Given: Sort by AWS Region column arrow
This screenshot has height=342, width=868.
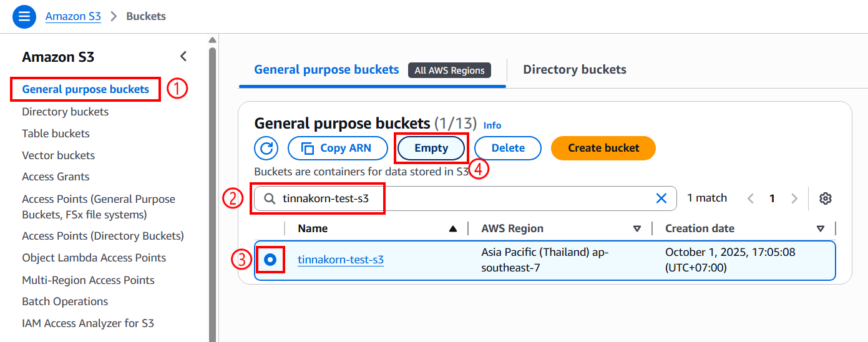Looking at the screenshot, I should pos(637,229).
